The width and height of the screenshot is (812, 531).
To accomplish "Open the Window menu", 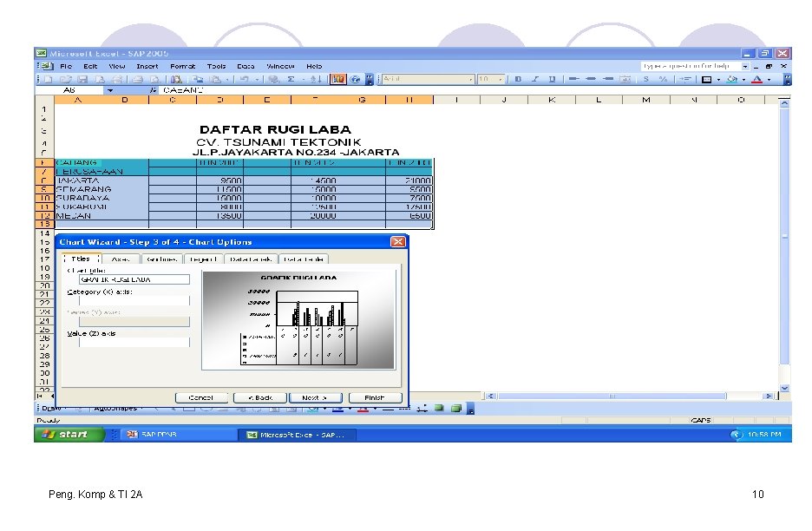I will (280, 66).
